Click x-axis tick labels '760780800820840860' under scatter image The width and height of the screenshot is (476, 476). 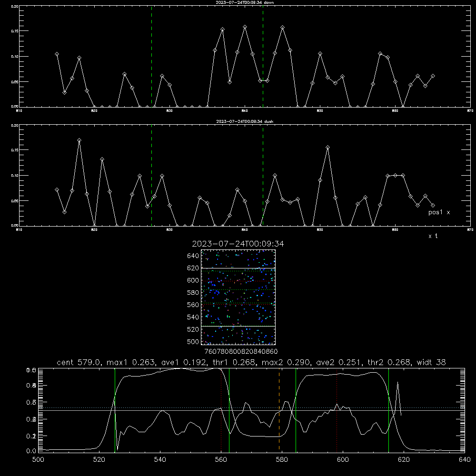coord(241,352)
